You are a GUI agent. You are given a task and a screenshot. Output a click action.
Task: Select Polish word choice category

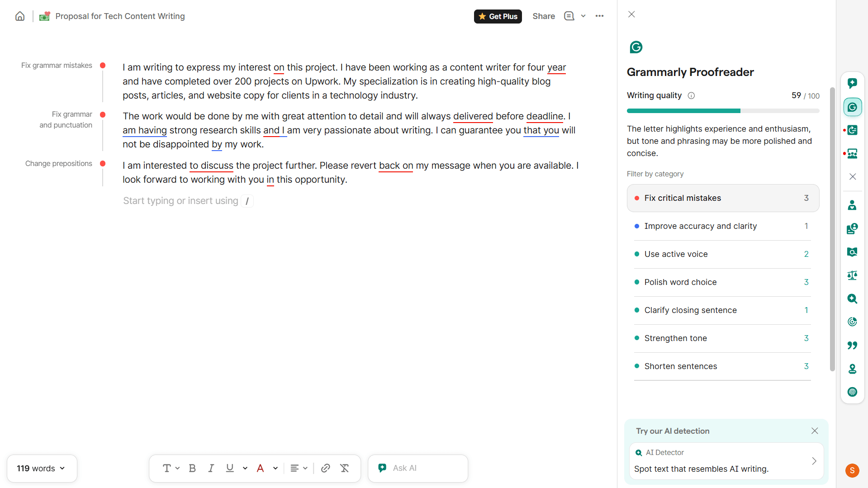[723, 282]
